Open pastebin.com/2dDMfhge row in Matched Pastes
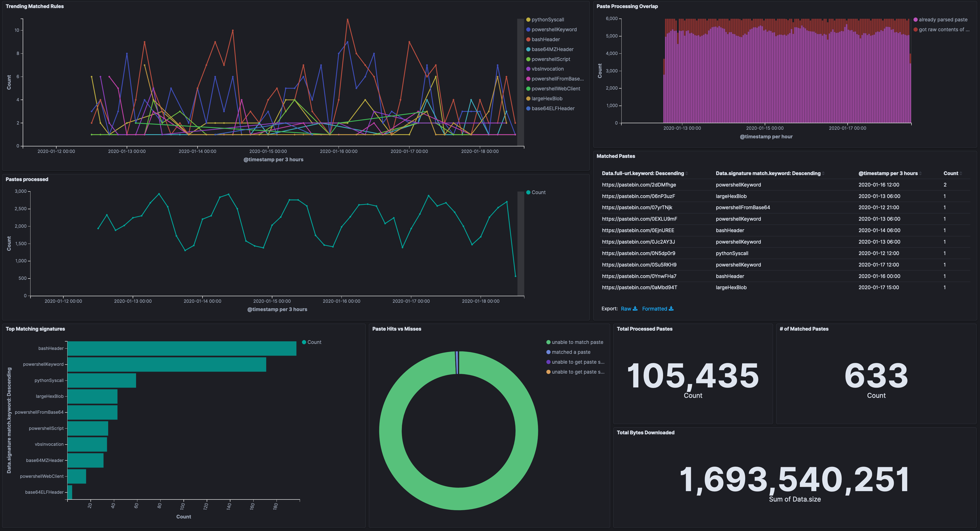 coord(639,185)
